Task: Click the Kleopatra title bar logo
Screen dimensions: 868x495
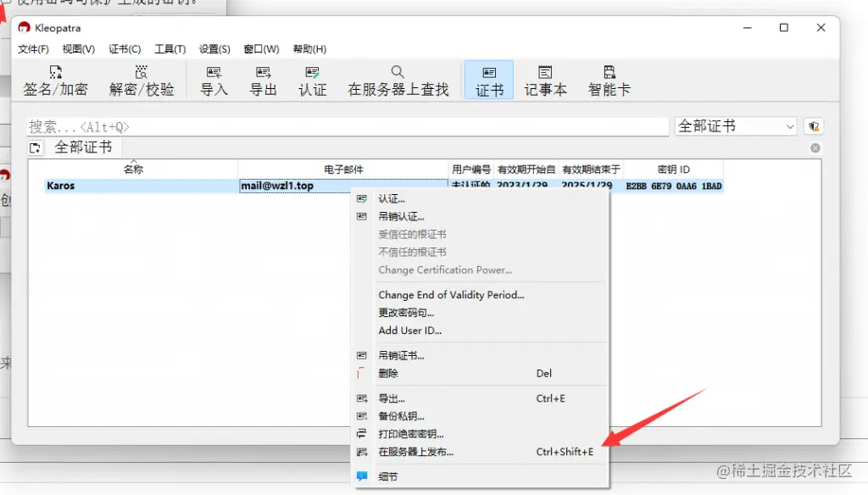Action: (x=24, y=28)
